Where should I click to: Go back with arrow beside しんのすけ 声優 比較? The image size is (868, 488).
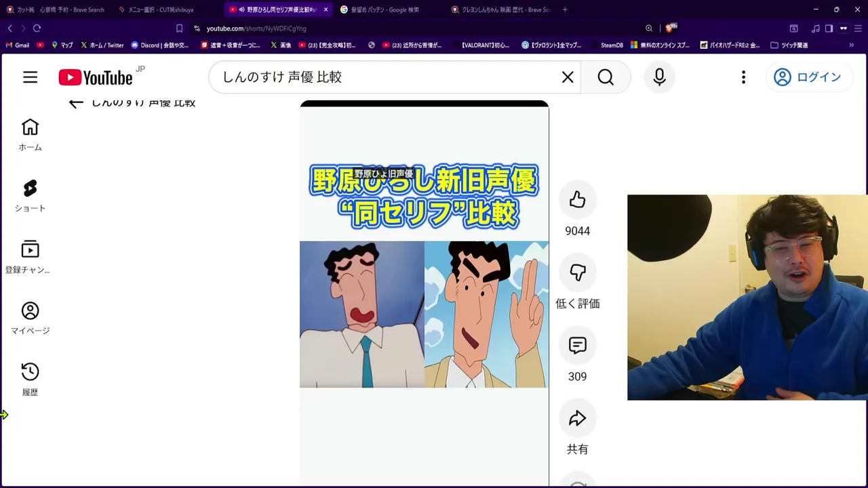tap(76, 103)
